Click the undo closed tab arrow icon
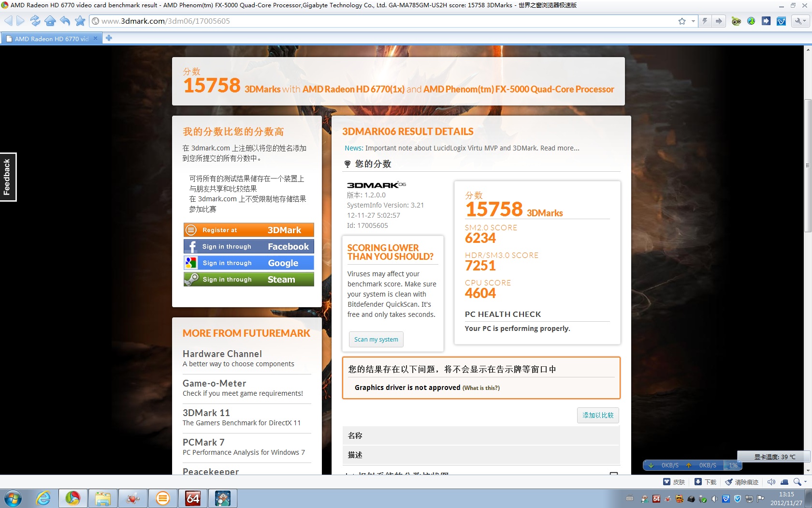Screen dimensions: 812x508 [65, 21]
